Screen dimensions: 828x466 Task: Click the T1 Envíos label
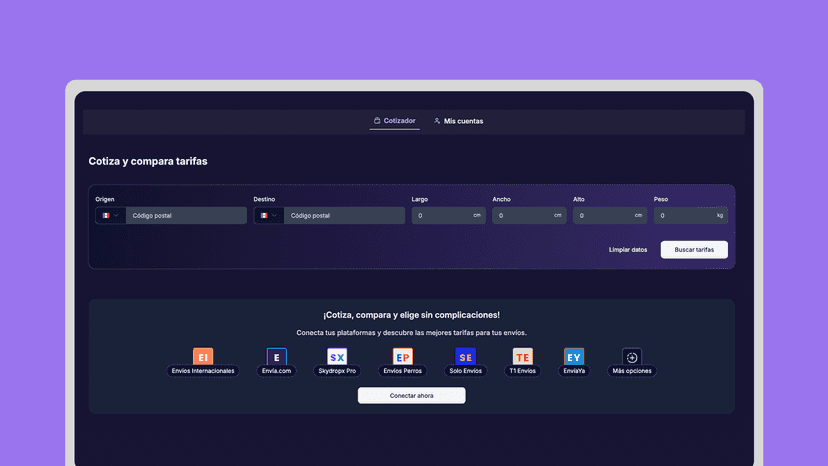[522, 371]
